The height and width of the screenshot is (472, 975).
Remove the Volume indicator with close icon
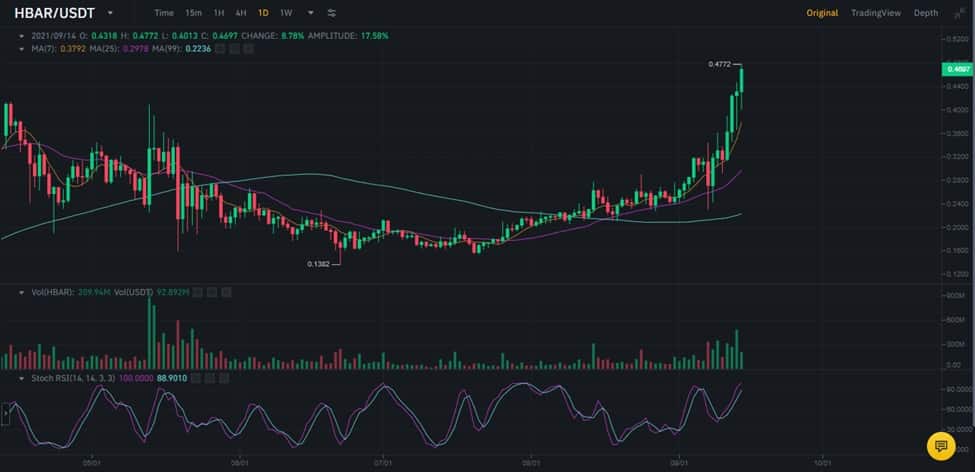226,292
